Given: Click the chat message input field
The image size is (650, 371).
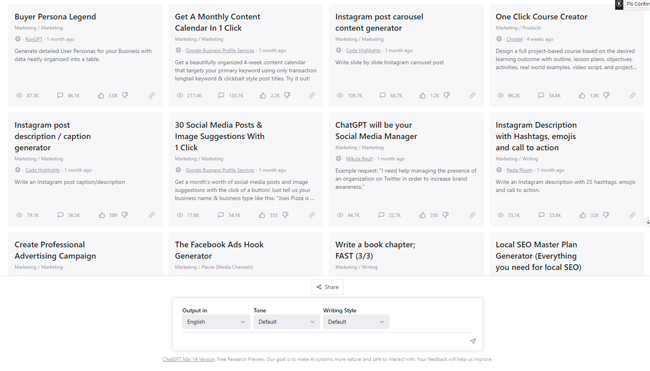Looking at the screenshot, I should point(325,341).
